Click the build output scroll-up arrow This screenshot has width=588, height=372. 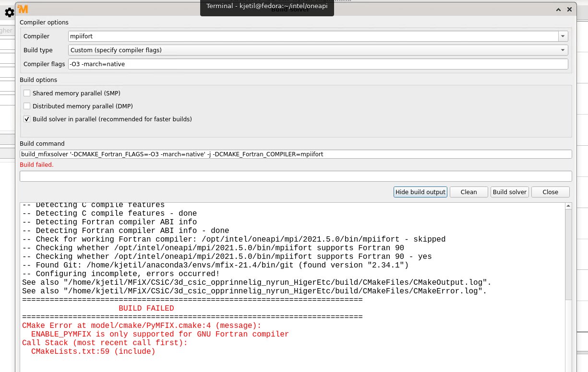568,206
